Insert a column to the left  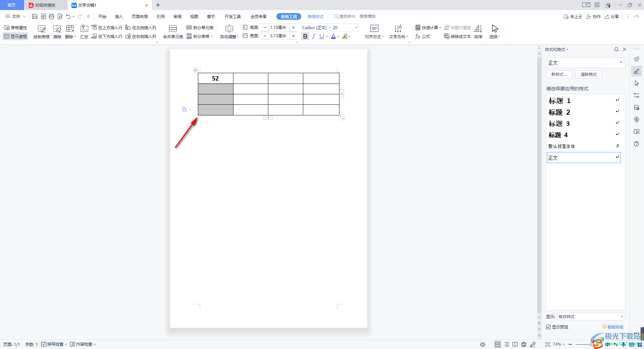tap(141, 28)
